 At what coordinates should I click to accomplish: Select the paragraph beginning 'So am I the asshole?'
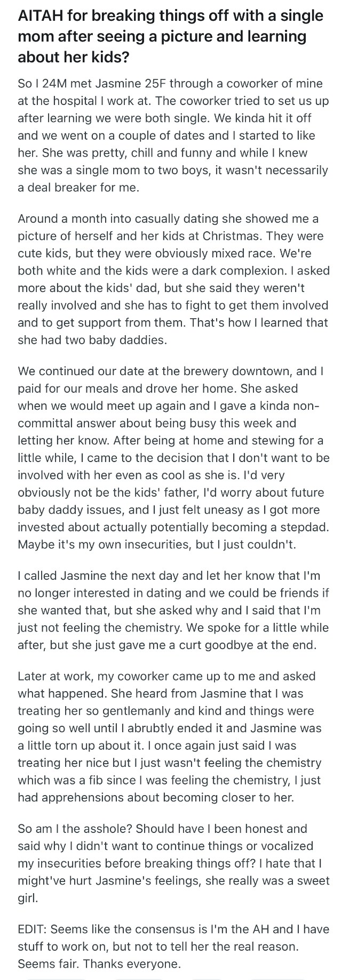pyautogui.click(x=173, y=863)
